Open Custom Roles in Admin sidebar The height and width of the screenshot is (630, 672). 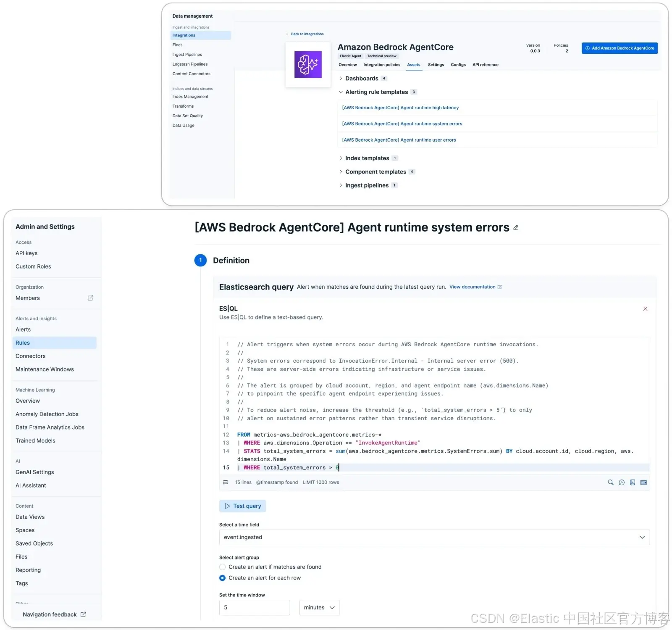tap(33, 266)
